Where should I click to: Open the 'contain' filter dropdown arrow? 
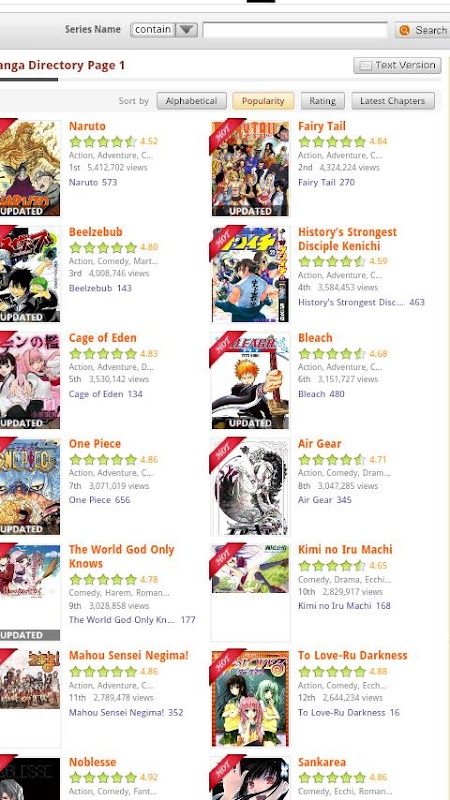click(186, 30)
